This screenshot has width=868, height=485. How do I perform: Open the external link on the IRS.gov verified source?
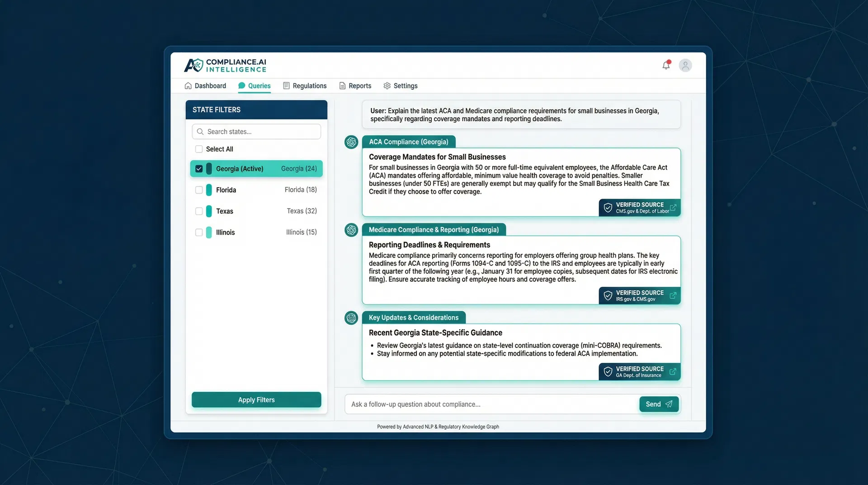coord(673,295)
